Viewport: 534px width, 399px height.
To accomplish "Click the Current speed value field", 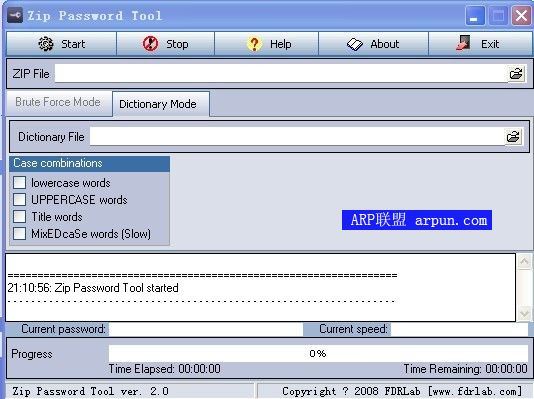I will (x=459, y=329).
